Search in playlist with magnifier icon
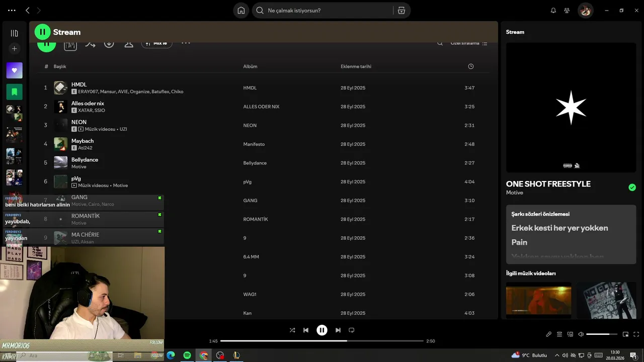Screen dimensions: 644x362 [440, 43]
